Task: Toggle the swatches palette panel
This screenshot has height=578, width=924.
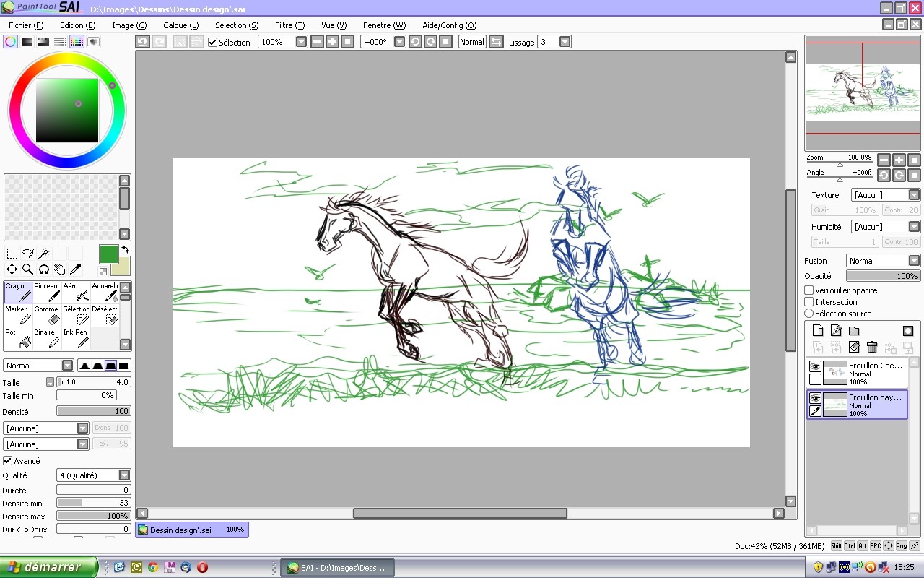Action: click(77, 42)
